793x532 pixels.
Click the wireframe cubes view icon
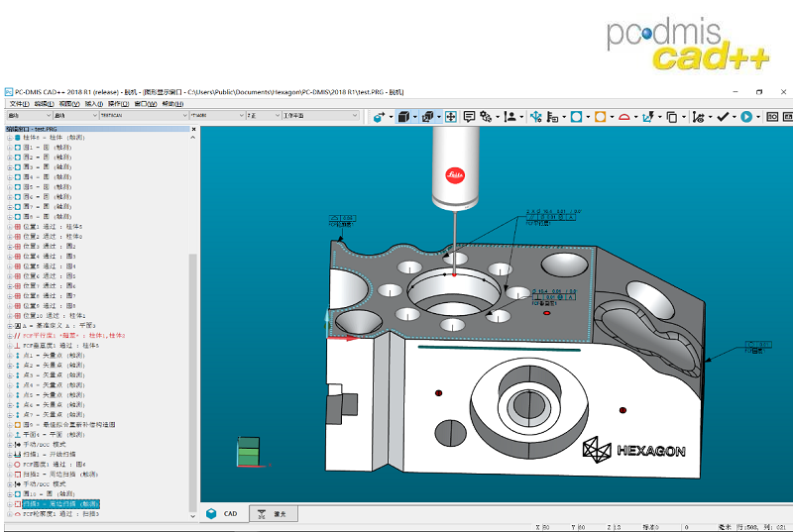point(427,117)
